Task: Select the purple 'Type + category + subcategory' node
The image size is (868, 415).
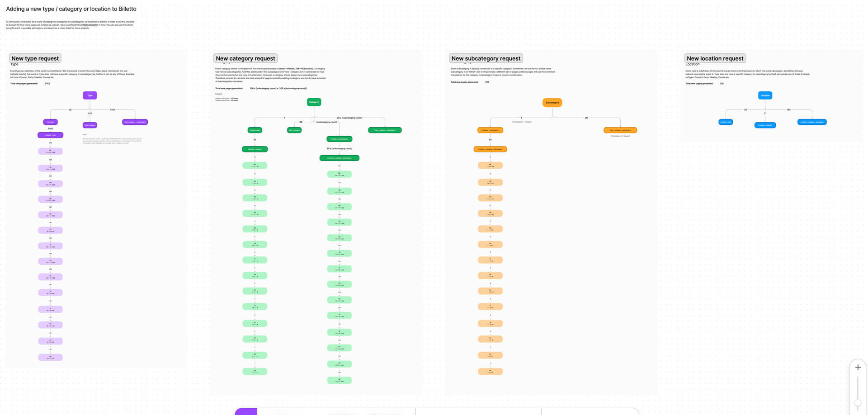Action: click(x=135, y=122)
